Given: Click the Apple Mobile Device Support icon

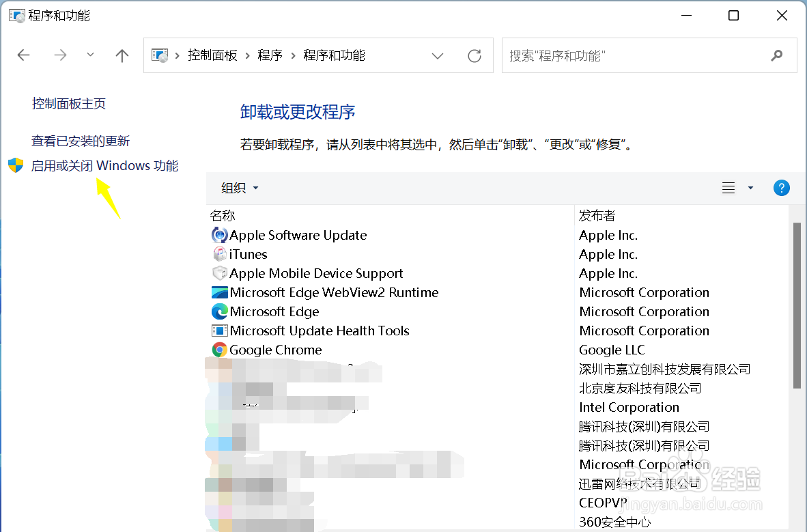Looking at the screenshot, I should point(220,273).
